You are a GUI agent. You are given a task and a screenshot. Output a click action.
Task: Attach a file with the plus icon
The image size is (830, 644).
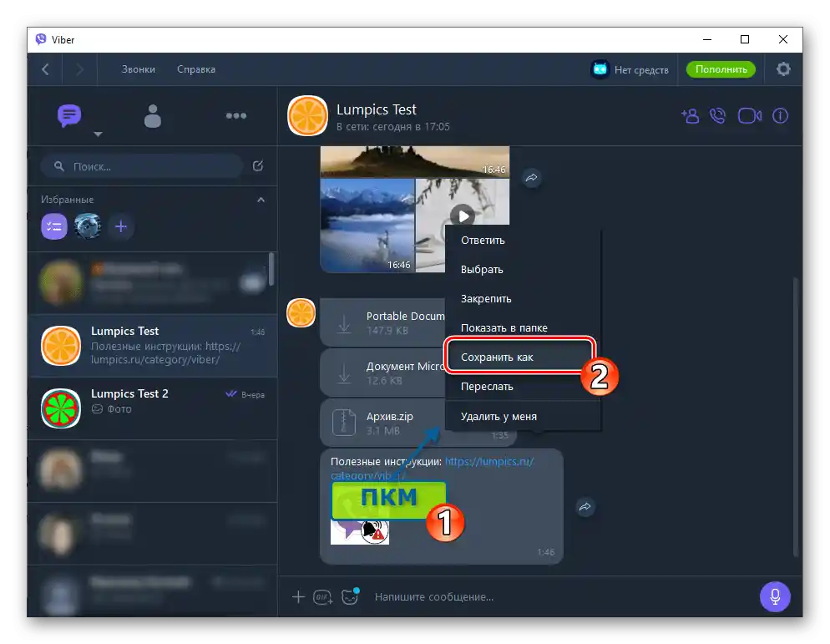point(298,596)
